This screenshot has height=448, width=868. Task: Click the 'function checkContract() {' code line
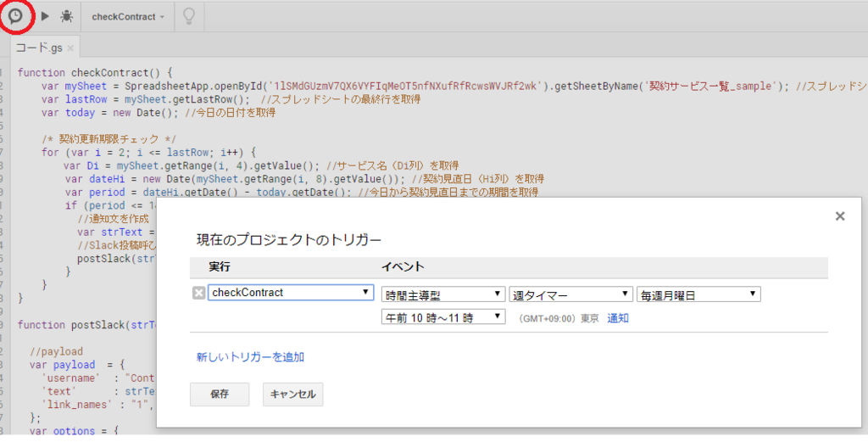coord(95,73)
